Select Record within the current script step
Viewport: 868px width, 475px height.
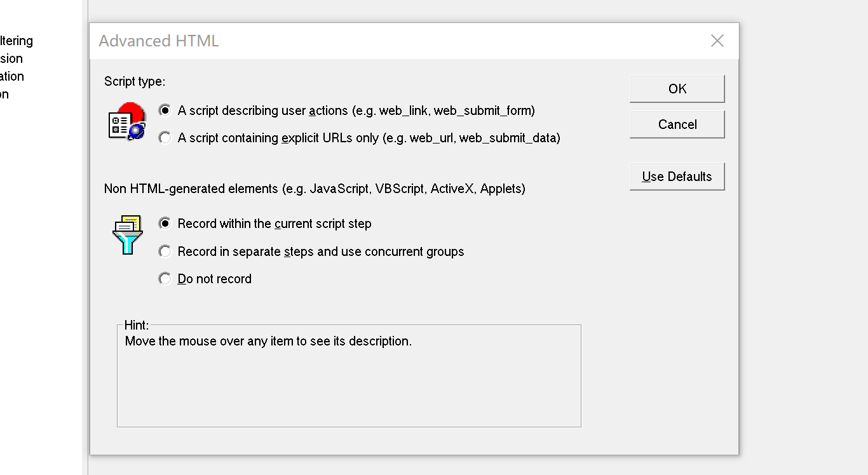[265, 224]
